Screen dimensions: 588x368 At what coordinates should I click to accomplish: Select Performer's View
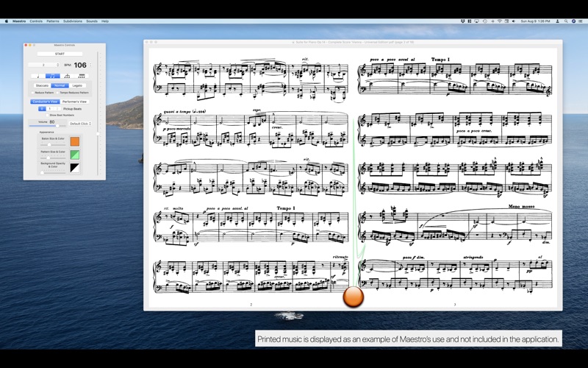point(74,102)
